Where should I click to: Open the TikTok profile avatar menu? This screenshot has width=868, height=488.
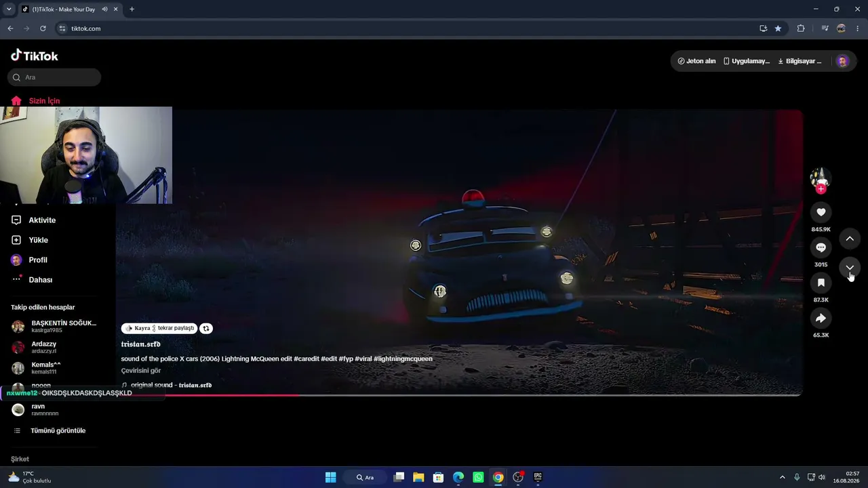pos(842,61)
